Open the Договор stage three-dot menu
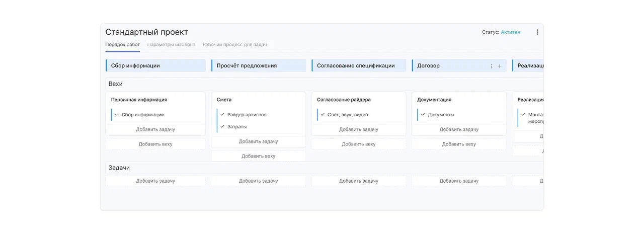 click(492, 66)
